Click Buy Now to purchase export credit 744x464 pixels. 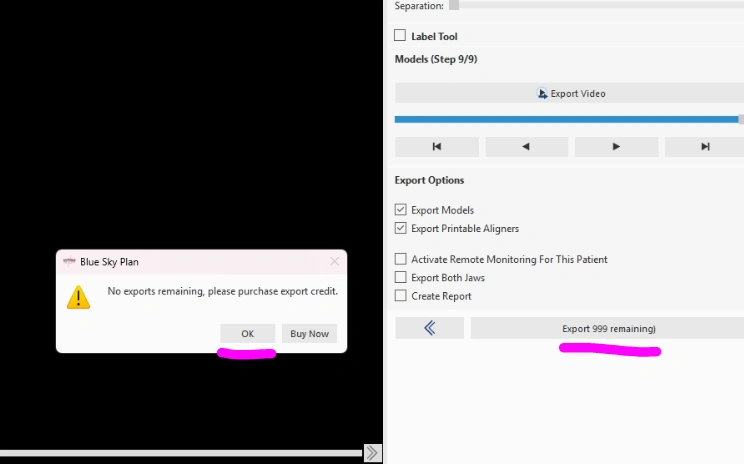click(x=309, y=334)
